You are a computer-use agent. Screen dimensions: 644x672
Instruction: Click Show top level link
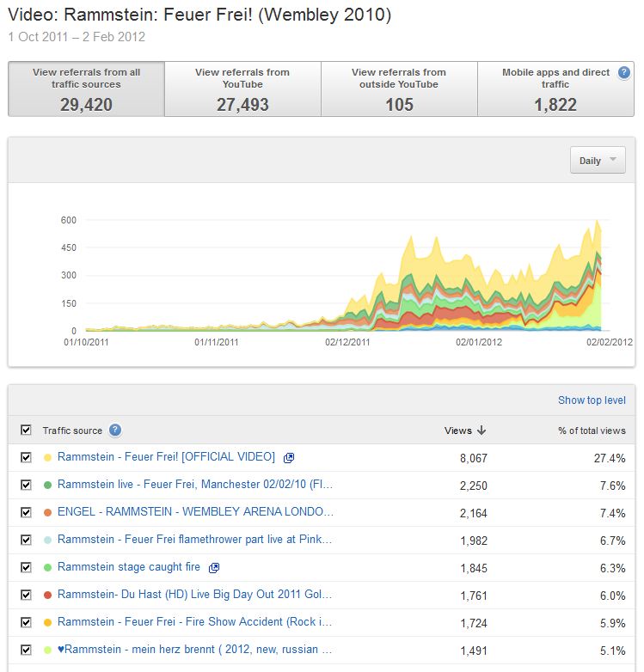pos(592,400)
